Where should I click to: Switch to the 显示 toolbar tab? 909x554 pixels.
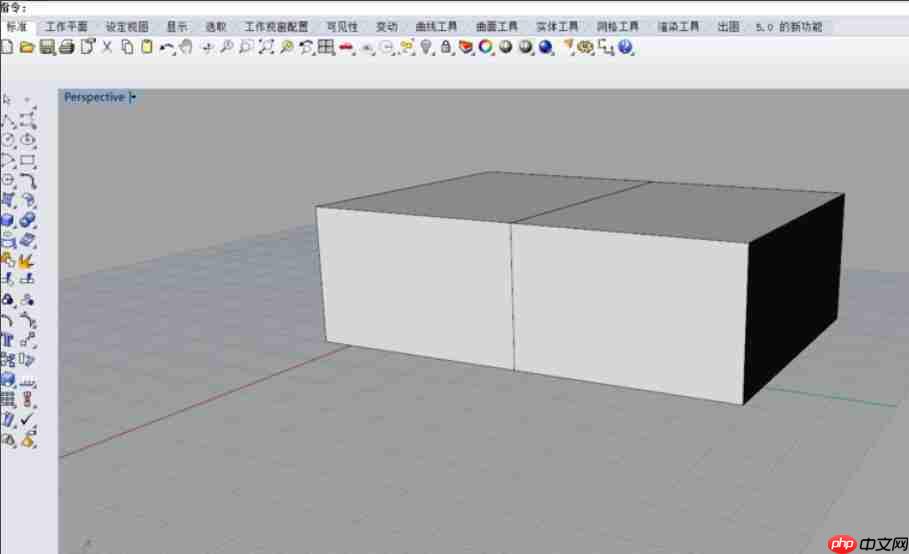point(177,27)
